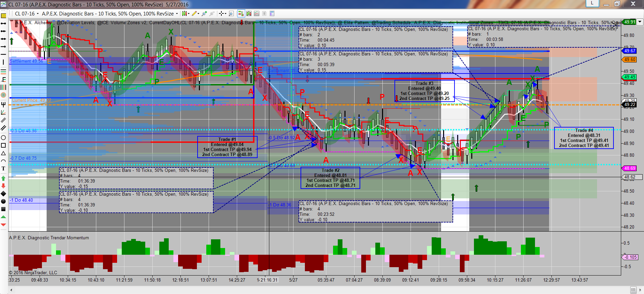The height and width of the screenshot is (294, 644).
Task: Select the green triangle up marker
Action: coord(3,217)
